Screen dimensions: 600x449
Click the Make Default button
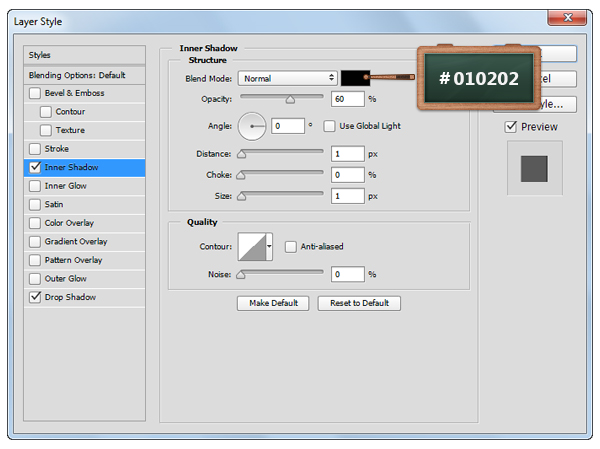(273, 303)
